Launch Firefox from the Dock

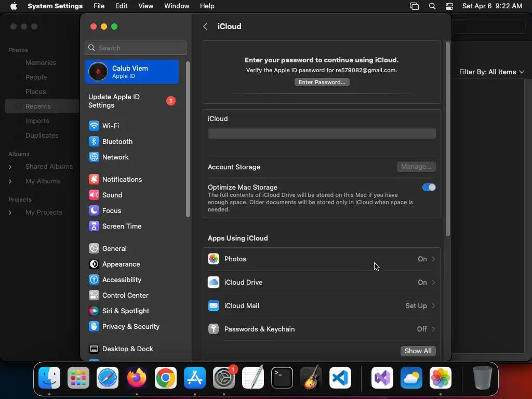[137, 378]
